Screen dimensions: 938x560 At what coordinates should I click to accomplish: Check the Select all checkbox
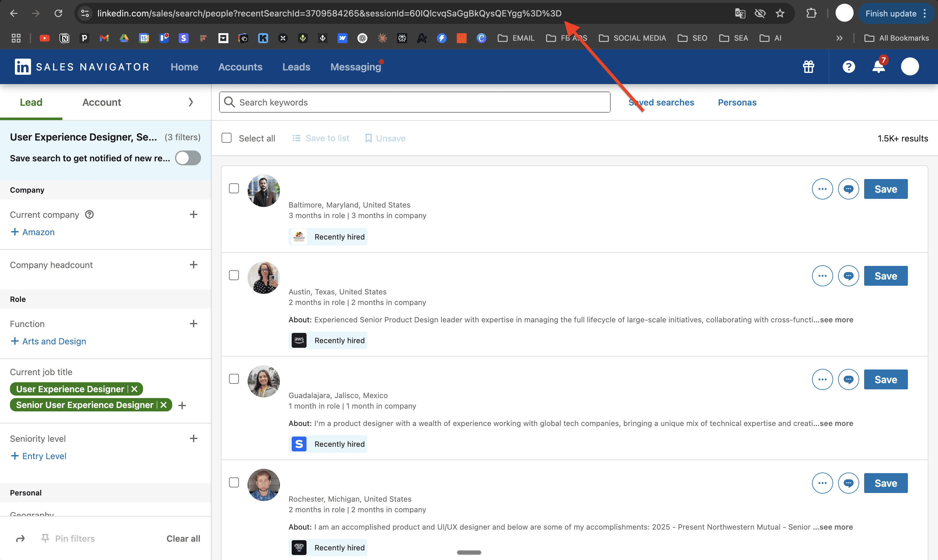(x=227, y=138)
